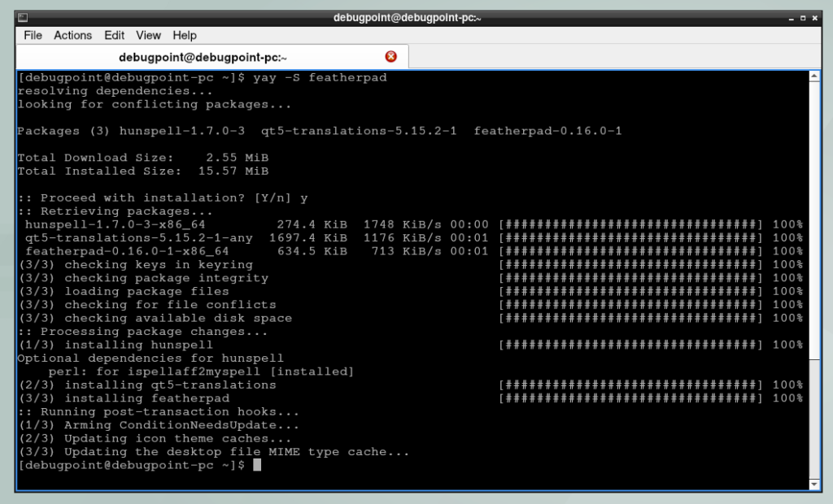This screenshot has height=504, width=833.
Task: Click the scrollbar up arrow
Action: pyautogui.click(x=814, y=75)
